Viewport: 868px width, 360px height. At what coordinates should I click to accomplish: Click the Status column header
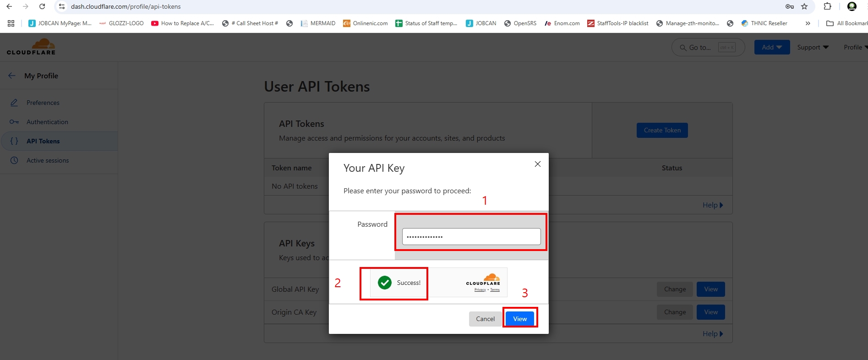click(672, 168)
